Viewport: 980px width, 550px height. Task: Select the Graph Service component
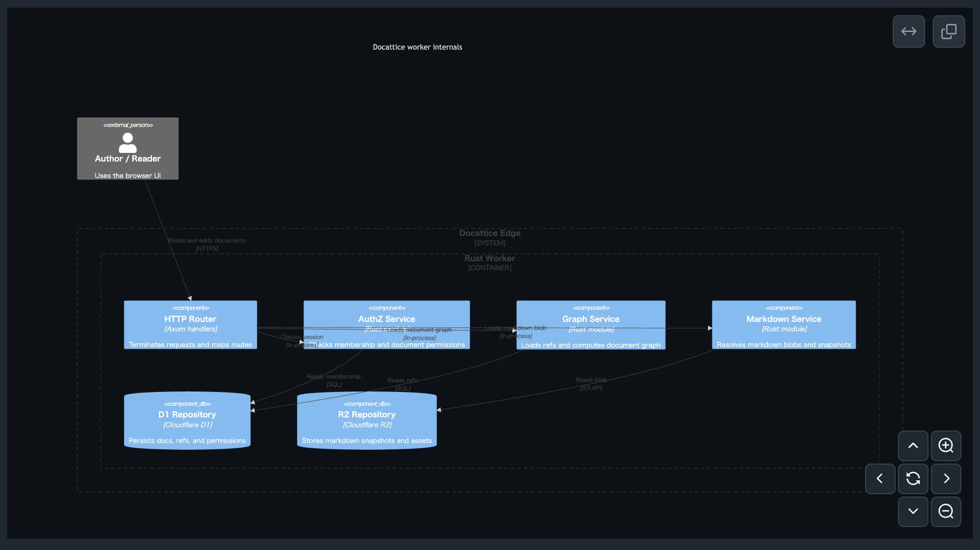click(x=590, y=325)
